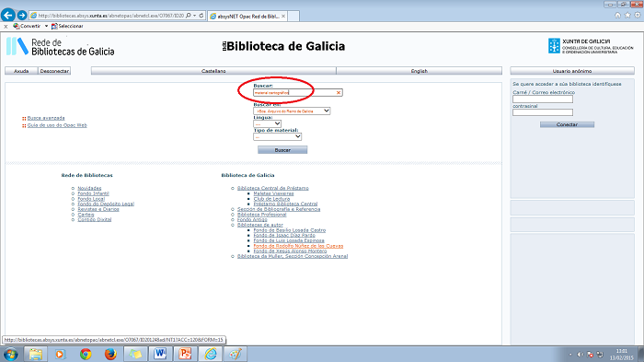Clear the search field with red X
Screen dimensions: 644x362
(x=339, y=92)
